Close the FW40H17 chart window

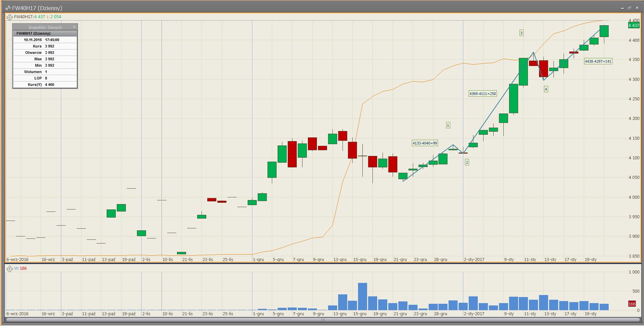[637, 8]
